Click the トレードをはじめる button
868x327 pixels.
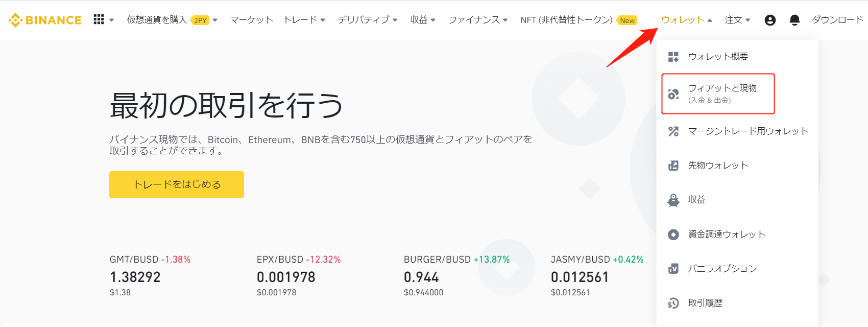coord(177,184)
